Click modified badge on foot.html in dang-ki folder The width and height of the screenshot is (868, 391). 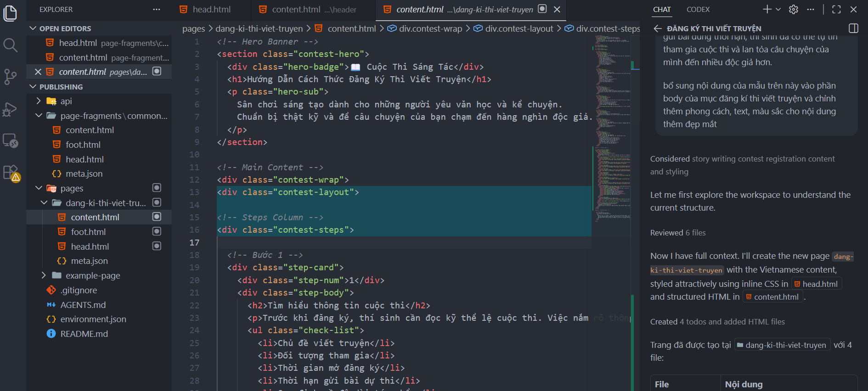click(x=157, y=231)
